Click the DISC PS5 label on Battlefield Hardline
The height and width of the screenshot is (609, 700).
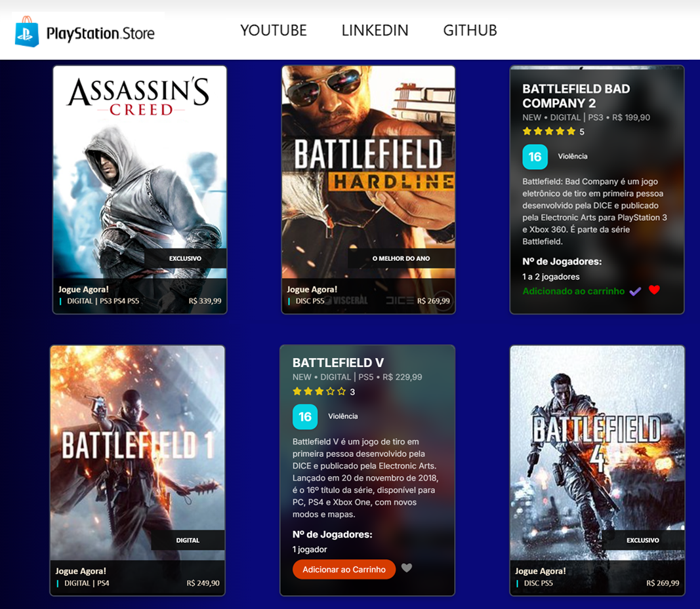[x=310, y=301]
